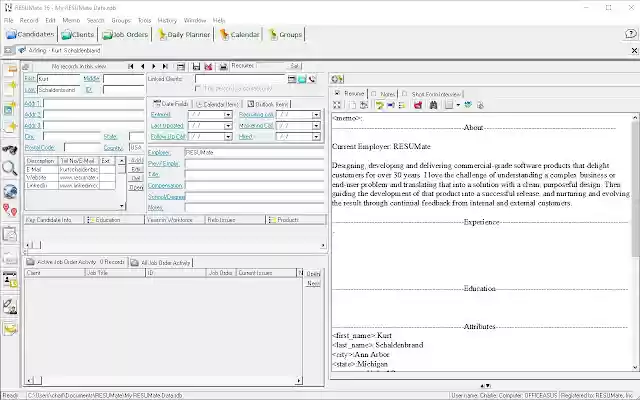Go to the last record arrow
This screenshot has height=400, width=640.
click(x=165, y=66)
